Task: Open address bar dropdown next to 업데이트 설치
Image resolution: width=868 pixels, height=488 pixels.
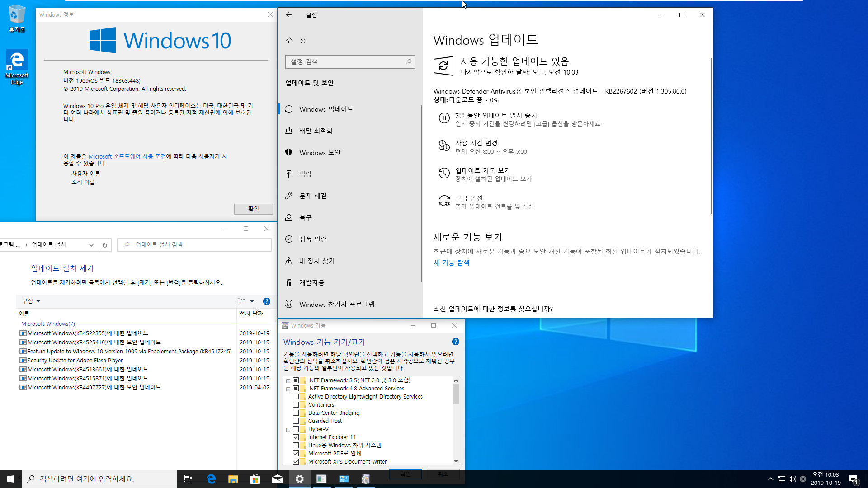Action: coord(91,245)
